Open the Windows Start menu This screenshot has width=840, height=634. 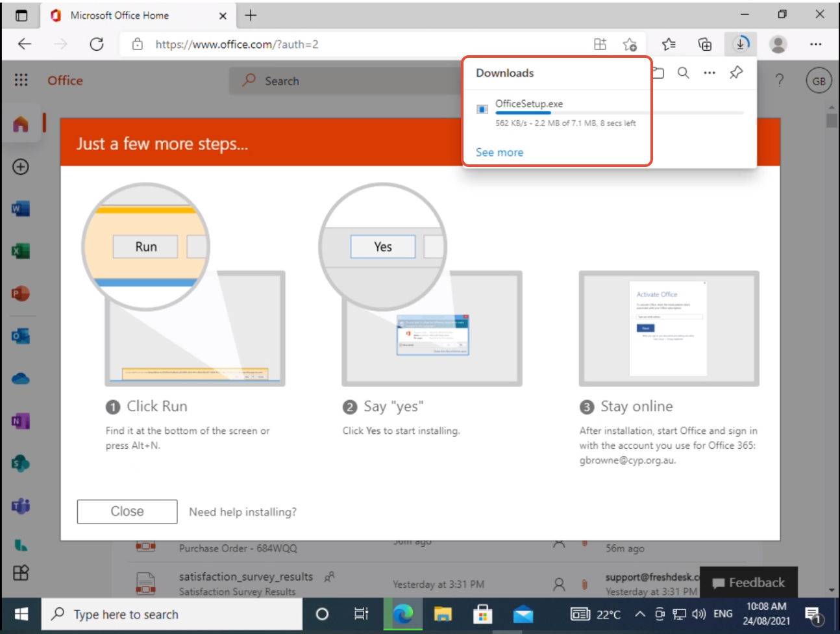coord(21,614)
